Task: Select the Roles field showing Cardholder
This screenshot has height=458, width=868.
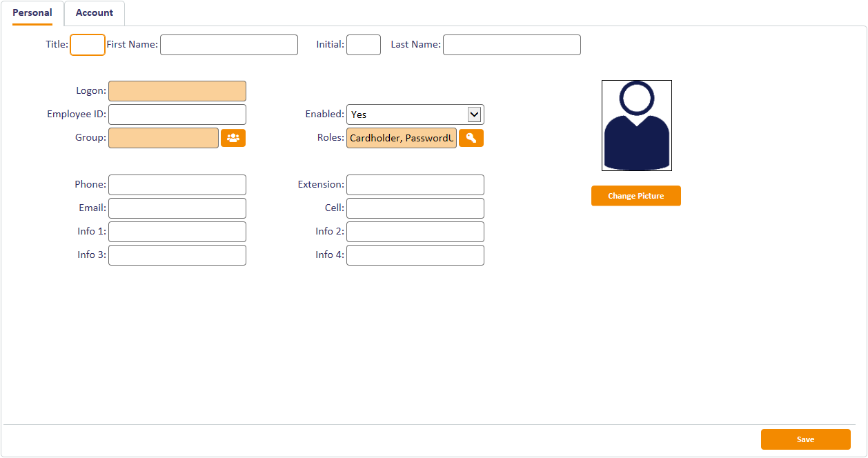Action: tap(401, 138)
